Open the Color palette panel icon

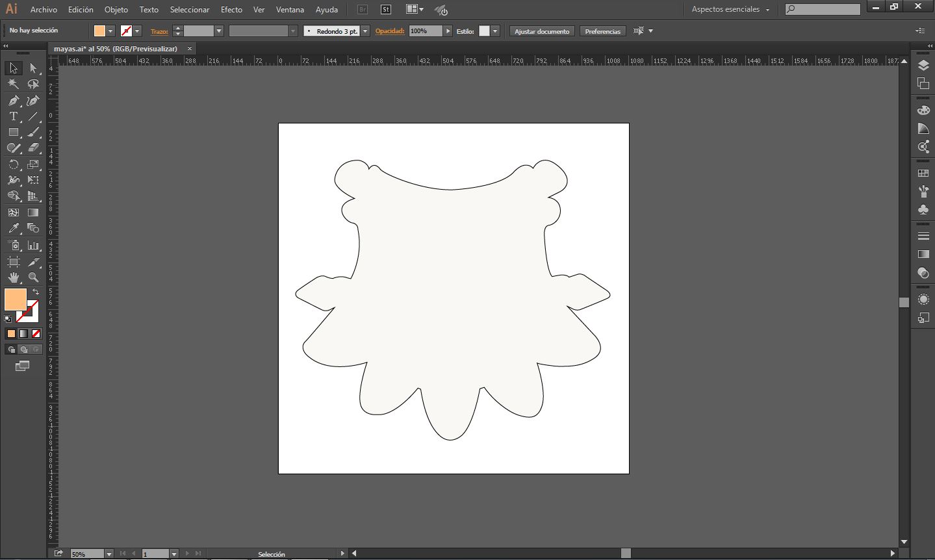923,110
